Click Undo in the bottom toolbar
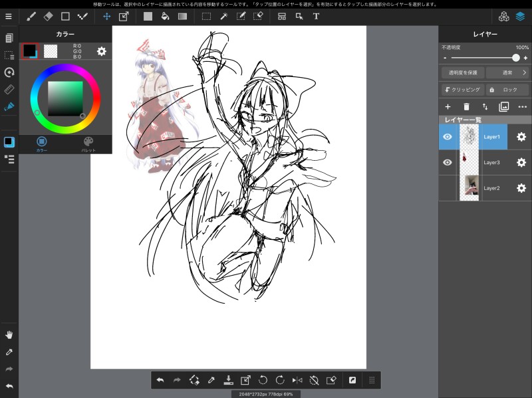 point(160,380)
